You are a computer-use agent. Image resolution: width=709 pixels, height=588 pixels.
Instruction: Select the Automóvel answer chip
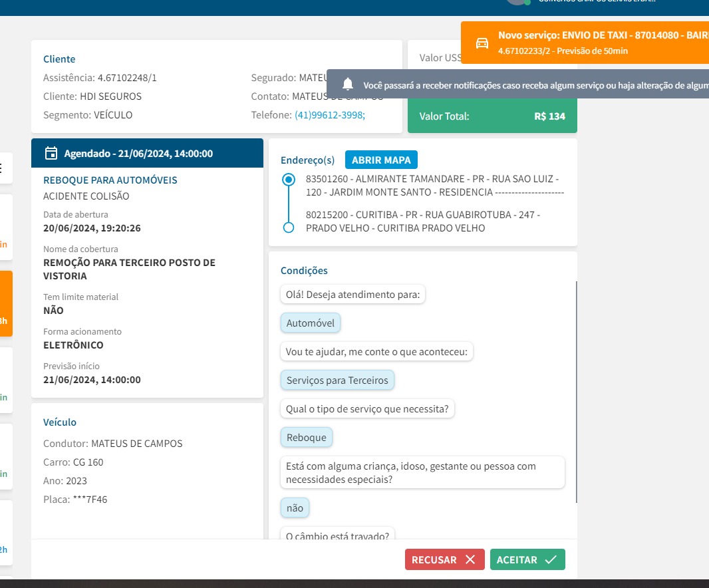[310, 323]
